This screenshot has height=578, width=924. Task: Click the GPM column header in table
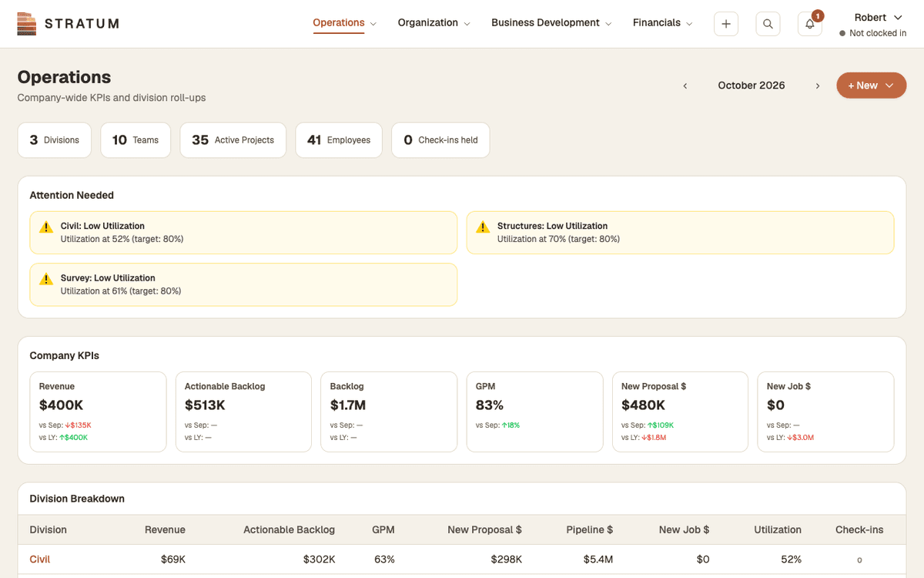[x=383, y=530]
